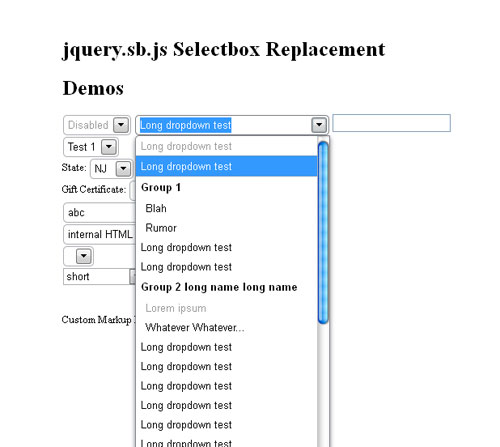Focus the empty text field beside dropdown
Image resolution: width=500 pixels, height=447 pixels.
392,123
